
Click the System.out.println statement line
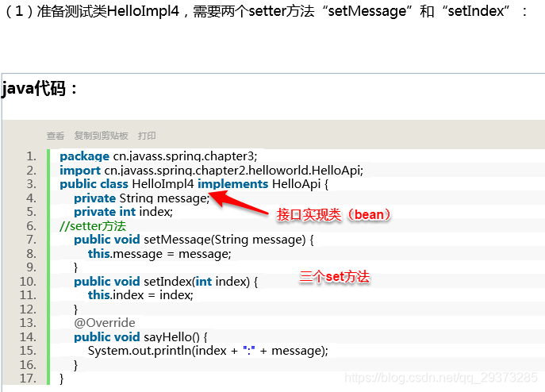[x=208, y=351]
